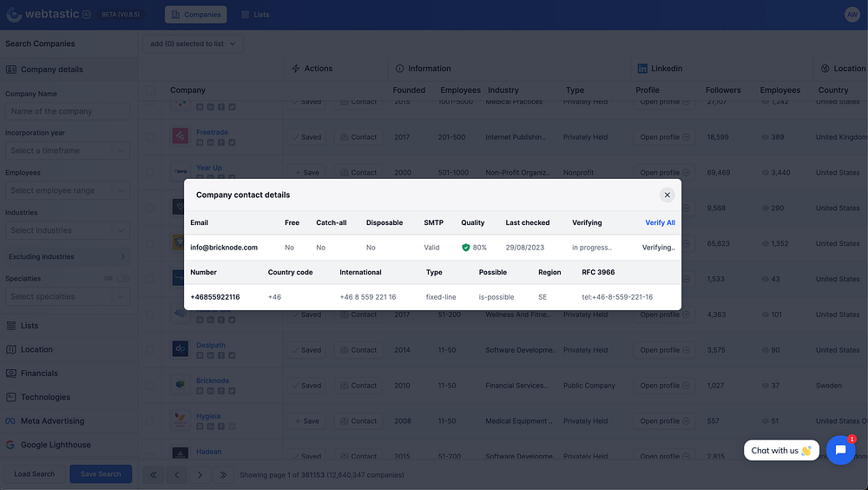Viewport: 868px width, 490px height.
Task: Open the Technologies sidebar section
Action: click(45, 397)
